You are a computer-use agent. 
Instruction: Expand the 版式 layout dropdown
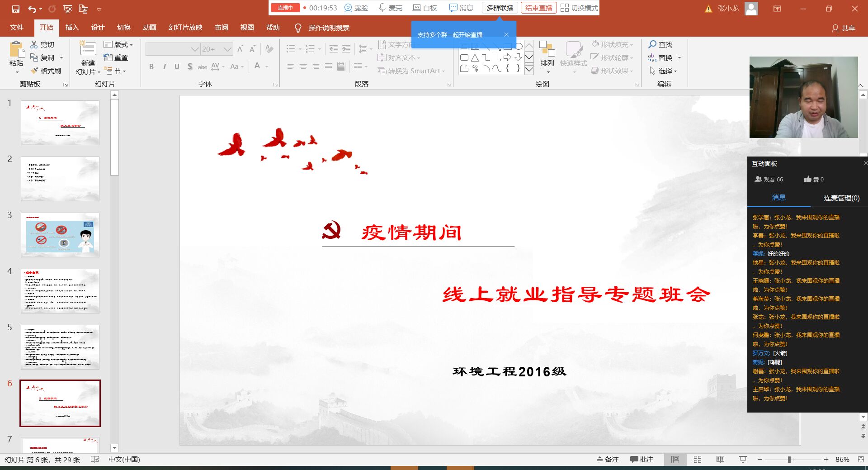(x=118, y=44)
